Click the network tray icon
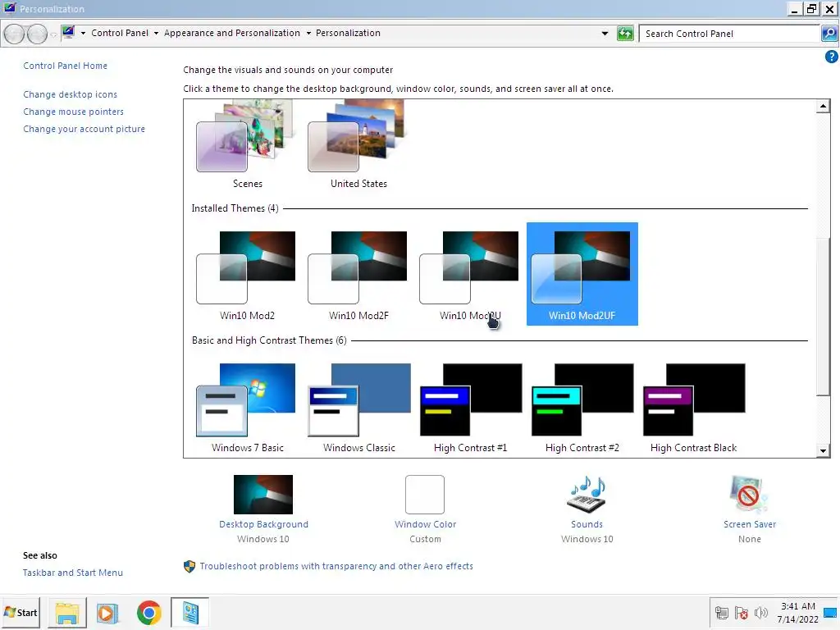840x630 pixels. pos(722,612)
